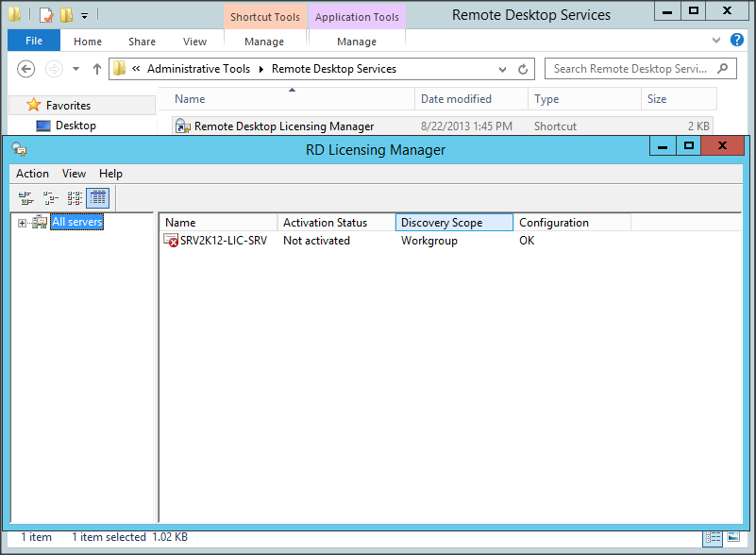Expand the All servers tree node
Image resolution: width=756 pixels, height=555 pixels.
pyautogui.click(x=22, y=223)
